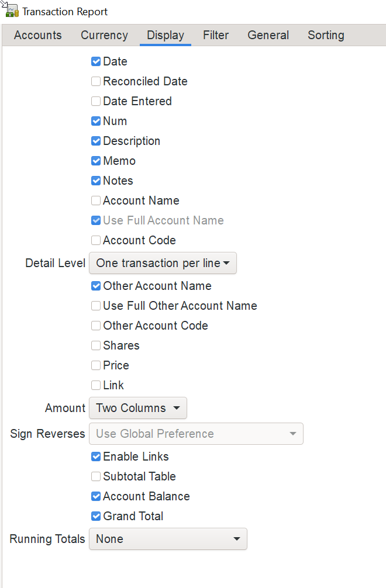Check the Subtotal Table option

tap(96, 476)
